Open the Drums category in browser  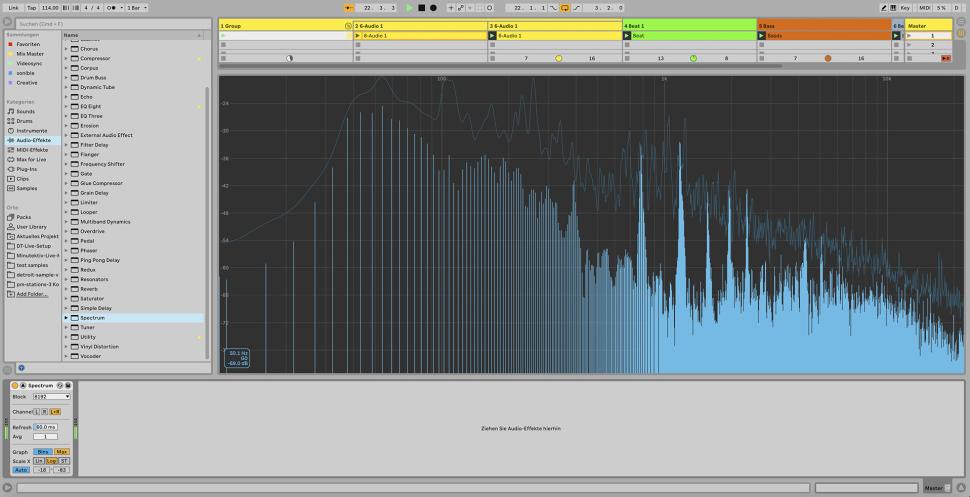pyautogui.click(x=24, y=121)
